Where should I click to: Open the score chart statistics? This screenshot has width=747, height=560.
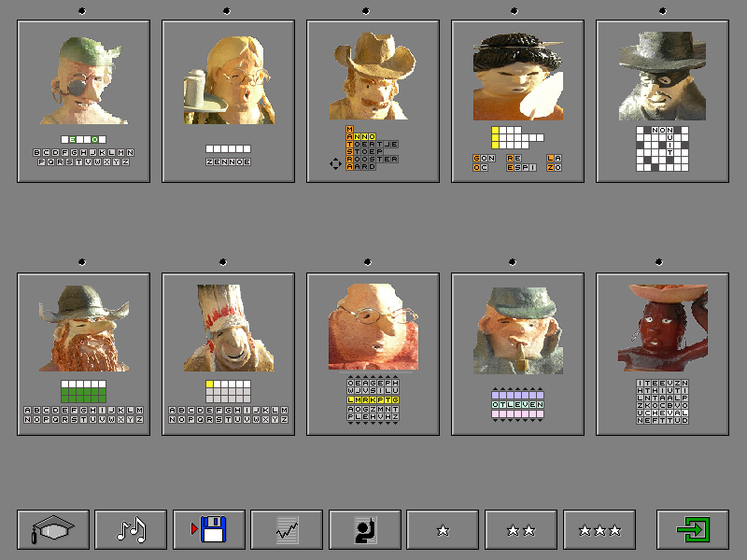(x=287, y=529)
